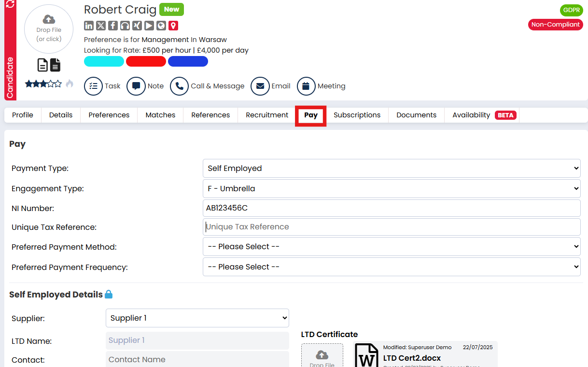Screen dimensions: 588x367
Task: Open the Payment Type dropdown
Action: pyautogui.click(x=391, y=168)
